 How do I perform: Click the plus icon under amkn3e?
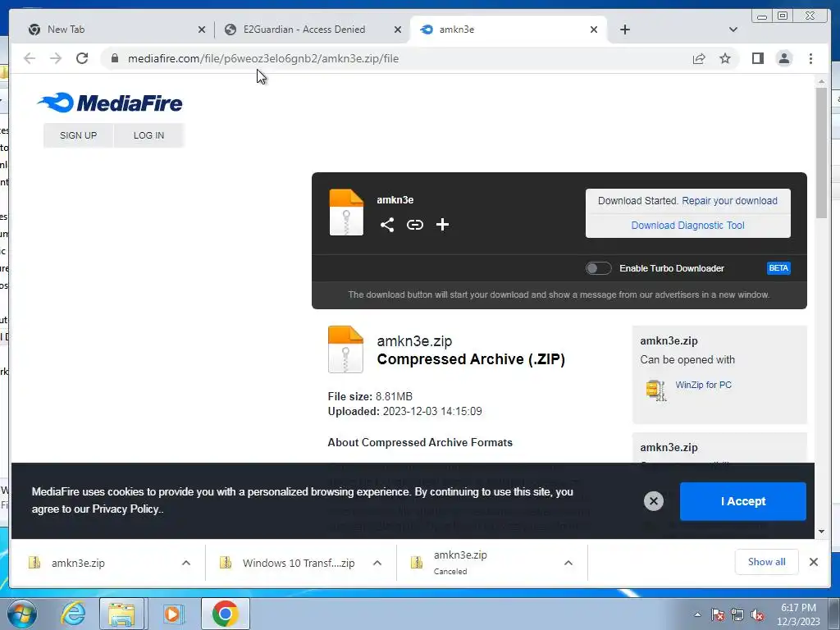coord(442,225)
